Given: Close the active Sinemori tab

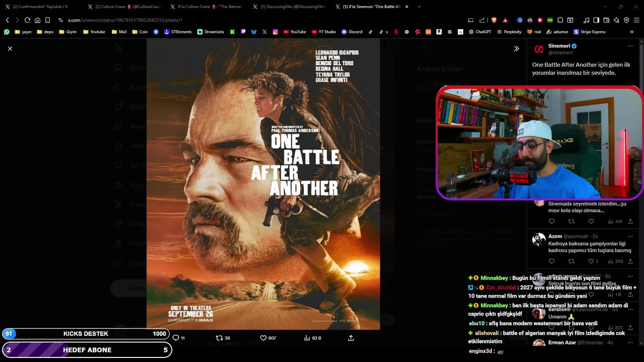Looking at the screenshot, I should point(407,7).
